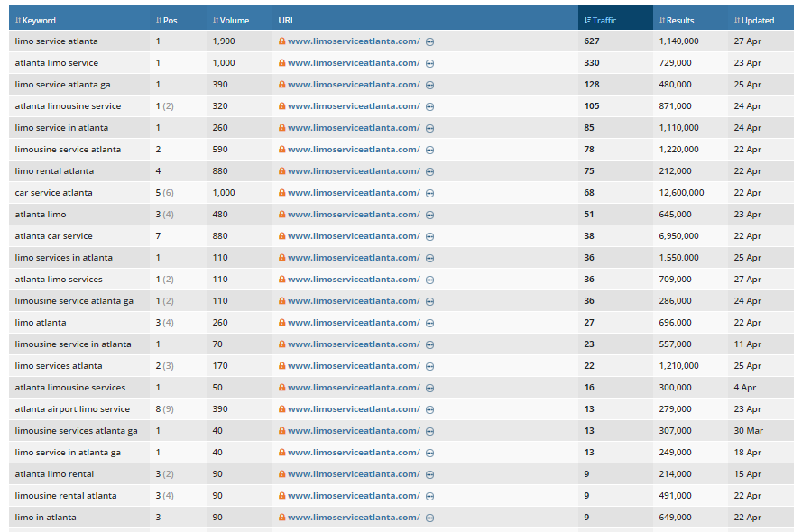Click traffic value 330
802x532 pixels.
(592, 63)
